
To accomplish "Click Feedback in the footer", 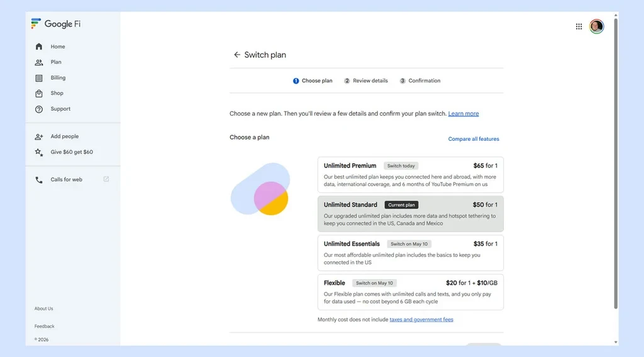I will [x=45, y=326].
